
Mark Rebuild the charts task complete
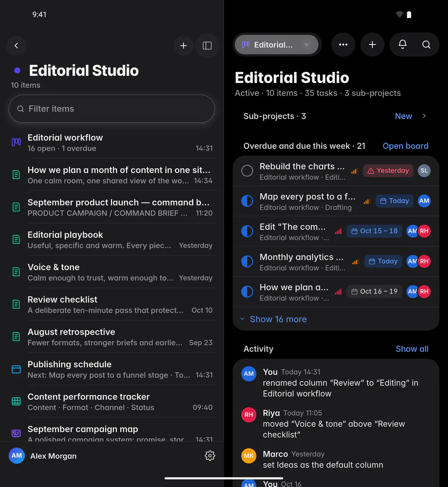tap(247, 171)
